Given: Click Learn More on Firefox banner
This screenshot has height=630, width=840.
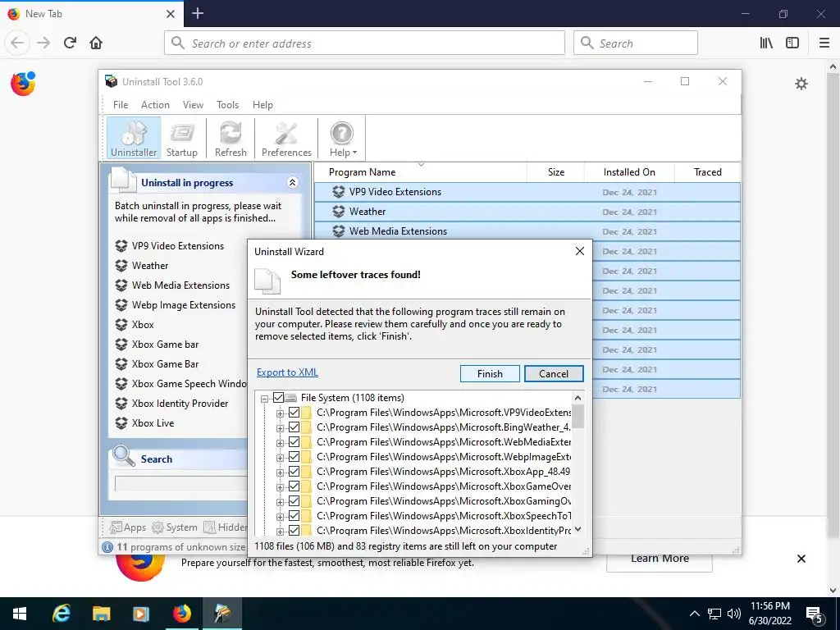Looking at the screenshot, I should (660, 559).
